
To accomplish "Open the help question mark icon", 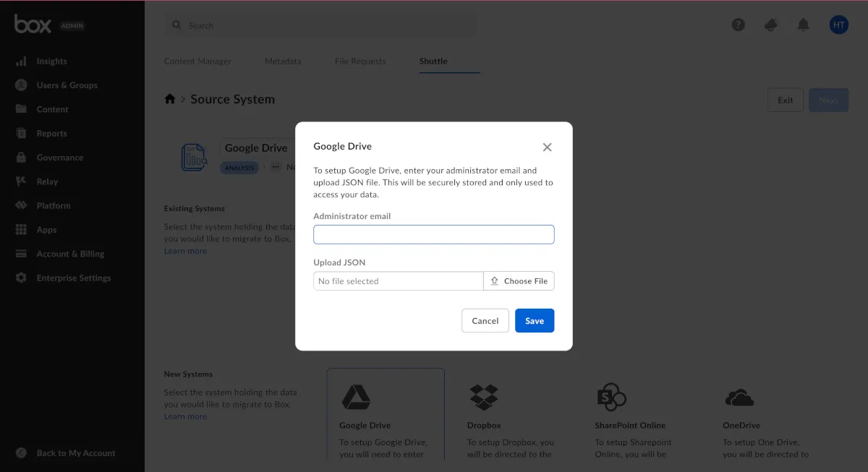I will (738, 25).
